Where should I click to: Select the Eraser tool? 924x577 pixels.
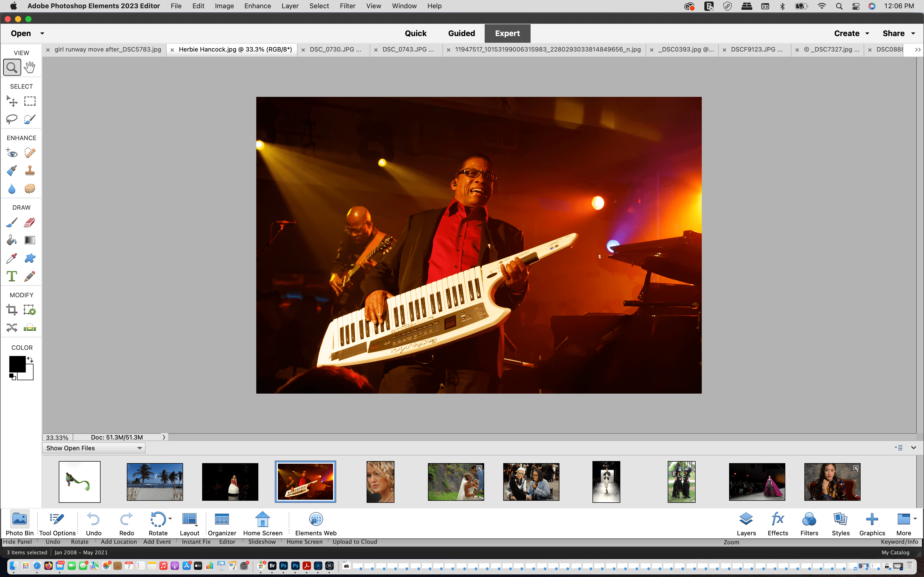[29, 223]
